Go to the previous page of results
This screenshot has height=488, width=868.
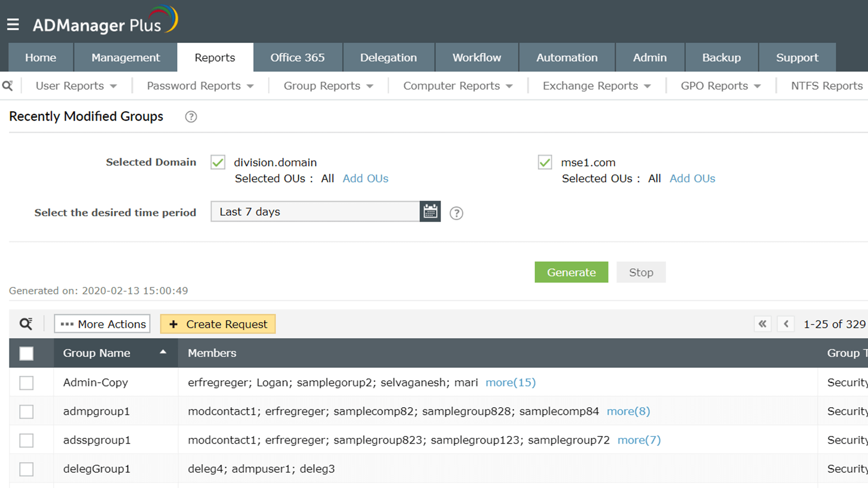click(786, 324)
